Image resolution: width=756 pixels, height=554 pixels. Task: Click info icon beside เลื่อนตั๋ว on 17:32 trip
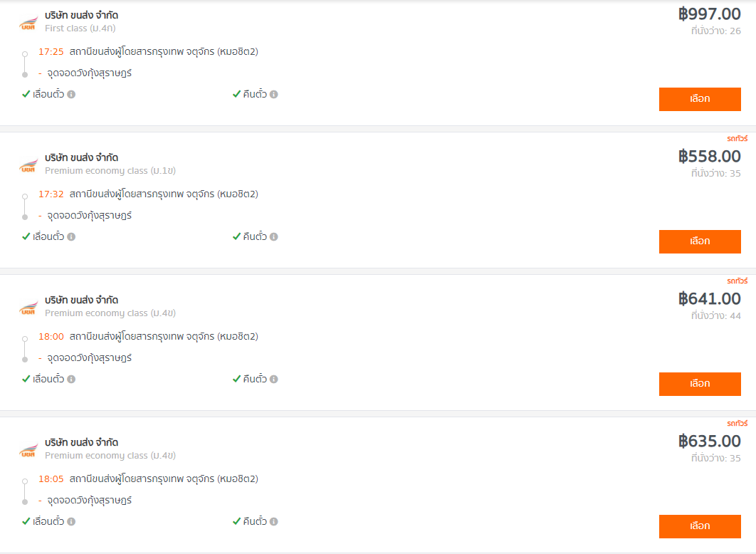[71, 236]
